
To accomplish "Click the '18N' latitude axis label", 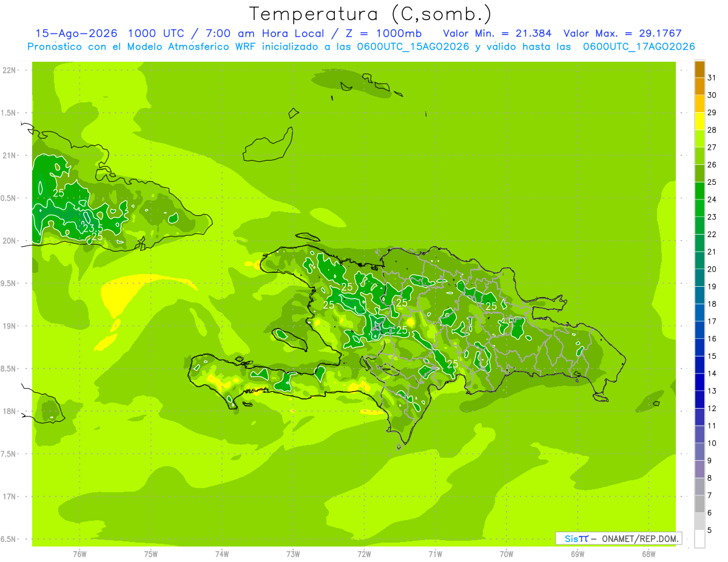I will coord(9,411).
